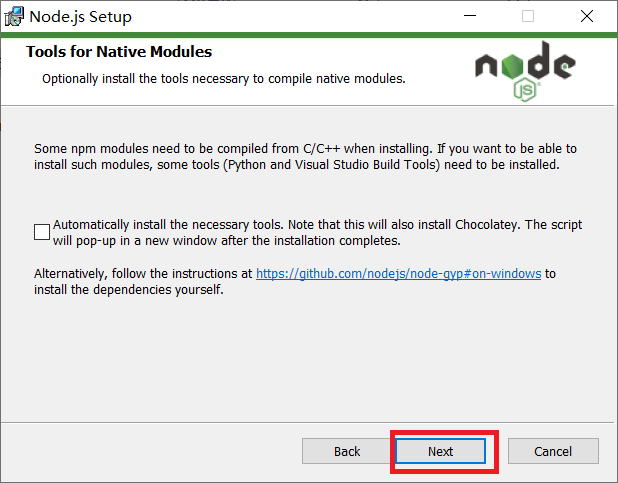Click the 'Alternatively, follow the instructions at' text
This screenshot has width=618, height=483.
[x=143, y=273]
